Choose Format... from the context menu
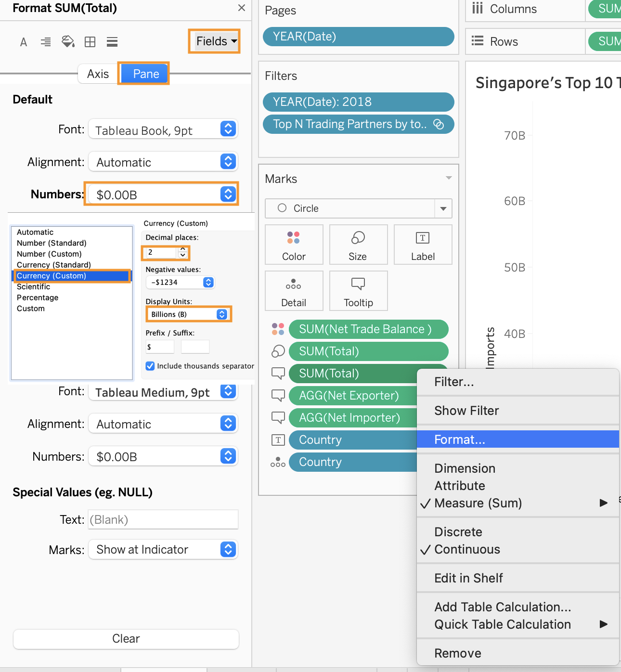 459,439
